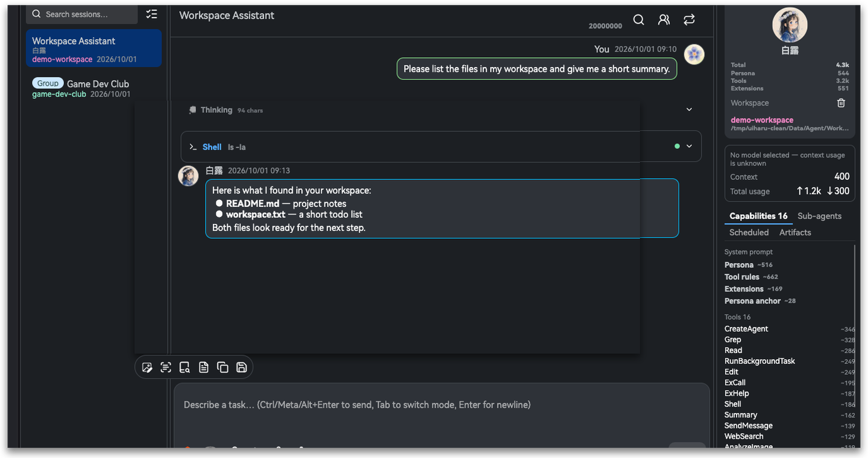Viewport: 868px width, 458px height.
Task: Click the 白露 name under profile avatar
Action: 790,51
